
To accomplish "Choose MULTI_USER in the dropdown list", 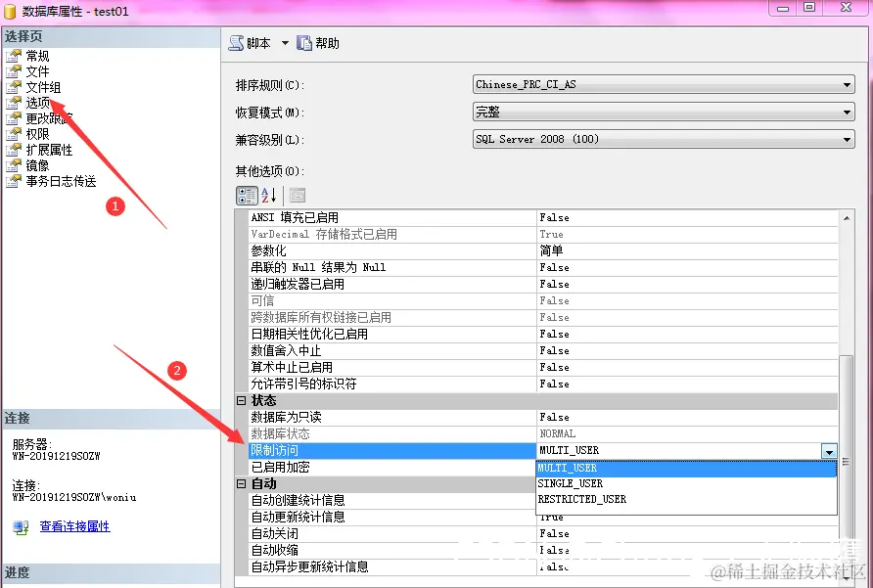I will tap(686, 469).
